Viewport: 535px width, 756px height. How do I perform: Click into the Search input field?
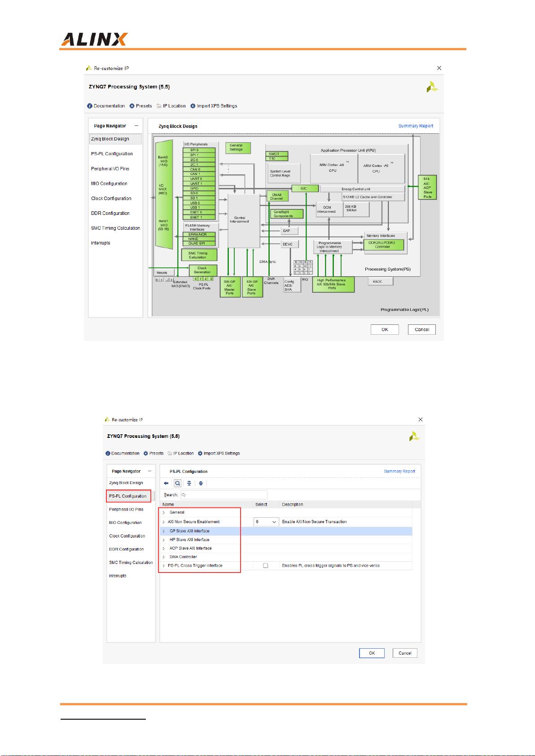click(224, 495)
